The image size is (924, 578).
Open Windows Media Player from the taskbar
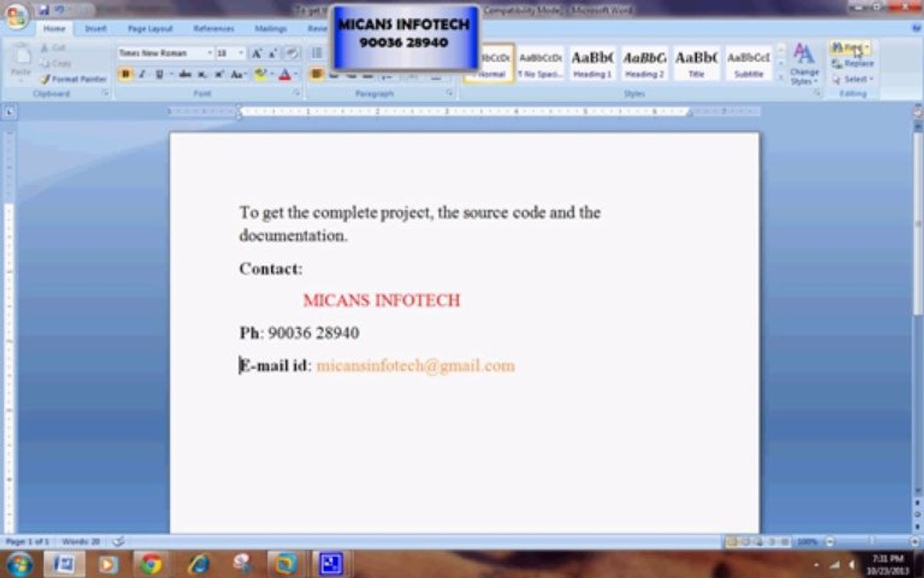[x=108, y=564]
